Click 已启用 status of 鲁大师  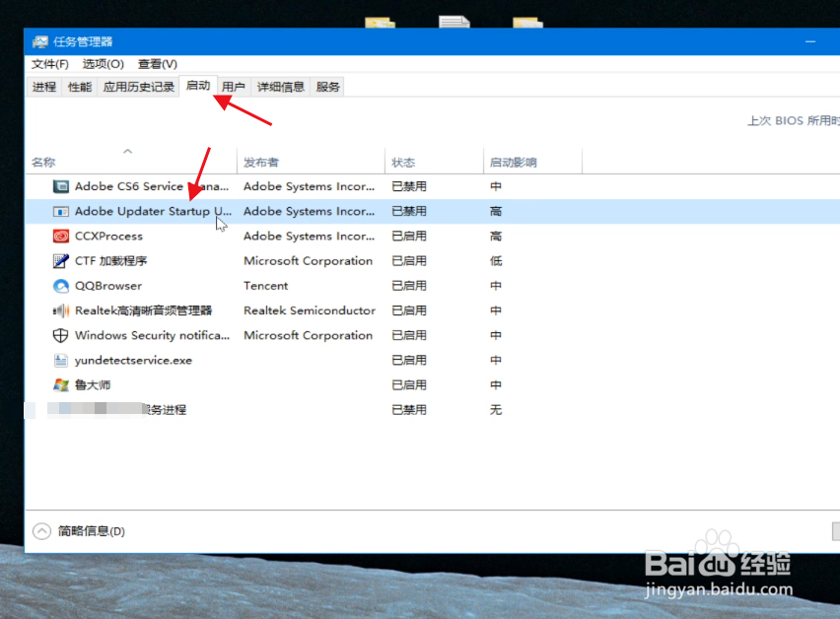409,385
